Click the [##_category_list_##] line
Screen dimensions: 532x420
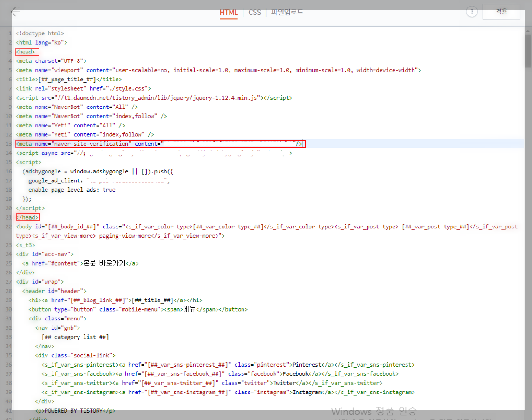pyautogui.click(x=75, y=337)
